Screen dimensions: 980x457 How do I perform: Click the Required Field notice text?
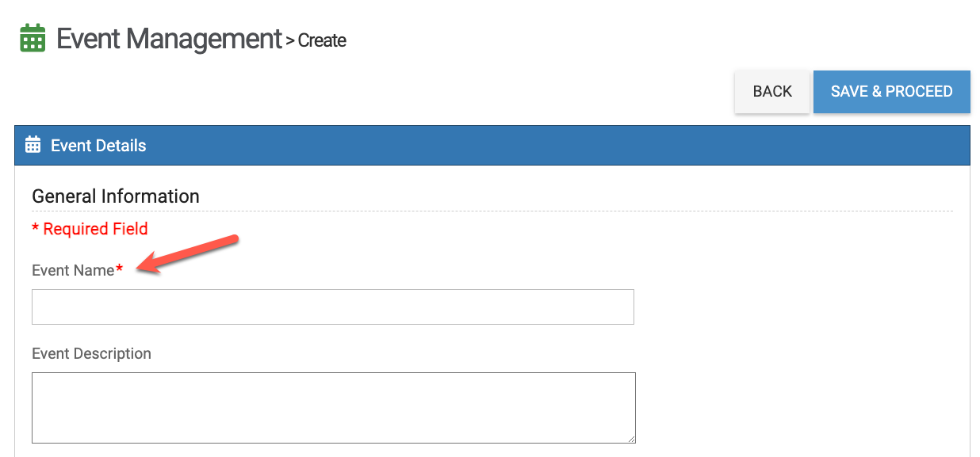tap(95, 229)
